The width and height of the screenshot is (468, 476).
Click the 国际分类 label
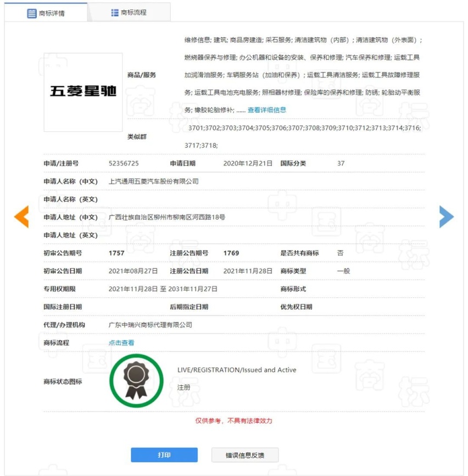293,163
